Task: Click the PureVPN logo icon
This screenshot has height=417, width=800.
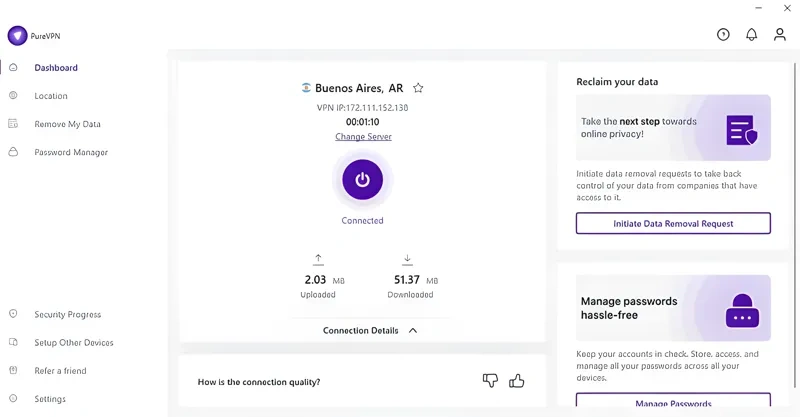Action: click(x=17, y=36)
